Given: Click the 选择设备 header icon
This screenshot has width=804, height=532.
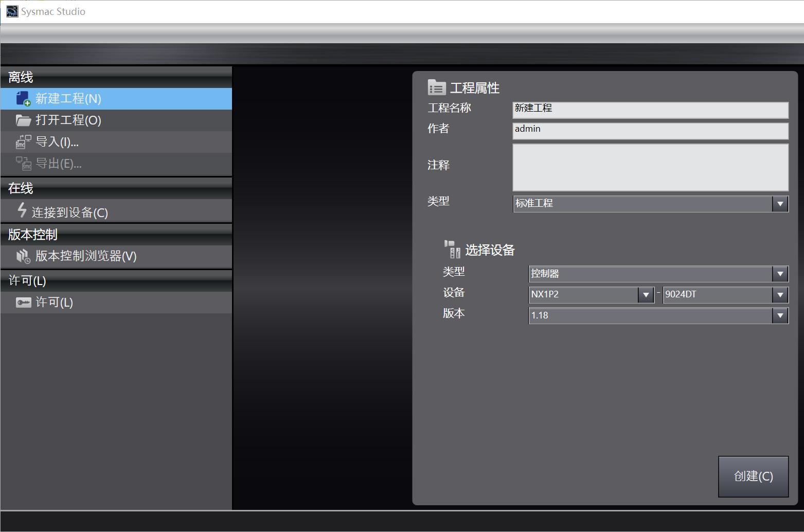Looking at the screenshot, I should (452, 250).
